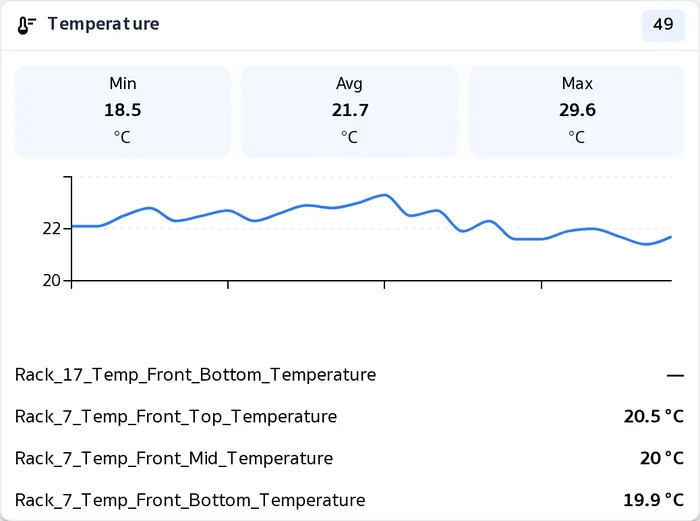Select Rack_7_Temp_Front_Top_Temperature sensor row
This screenshot has width=700, height=521.
[x=350, y=417]
